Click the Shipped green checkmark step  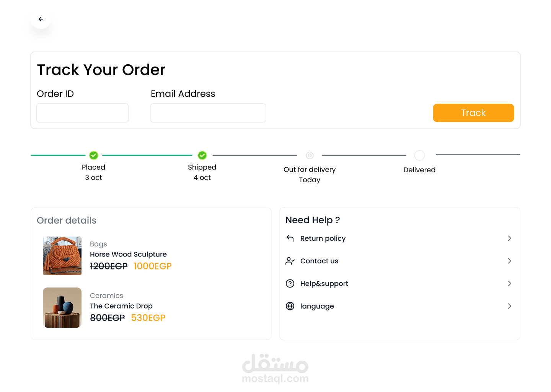tap(202, 155)
